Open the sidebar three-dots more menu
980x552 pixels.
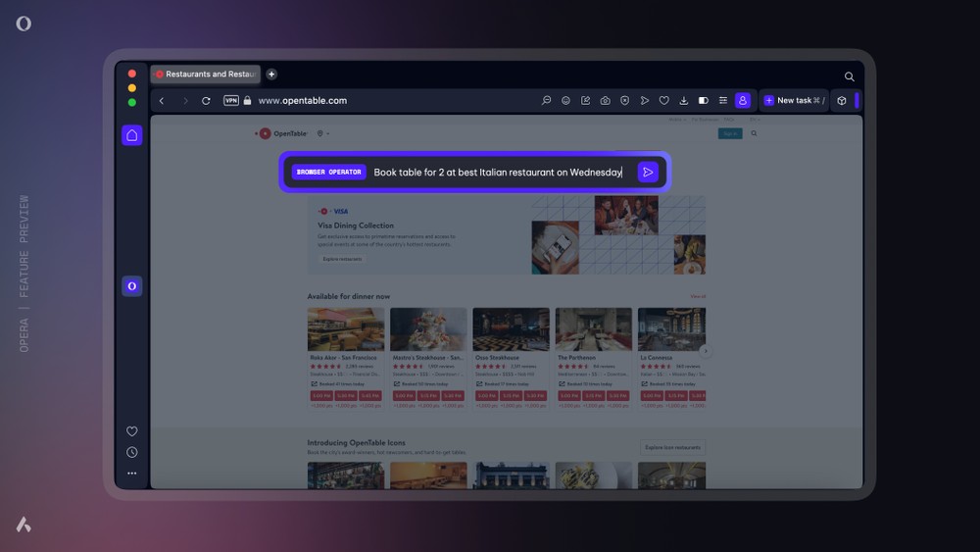[x=131, y=474]
